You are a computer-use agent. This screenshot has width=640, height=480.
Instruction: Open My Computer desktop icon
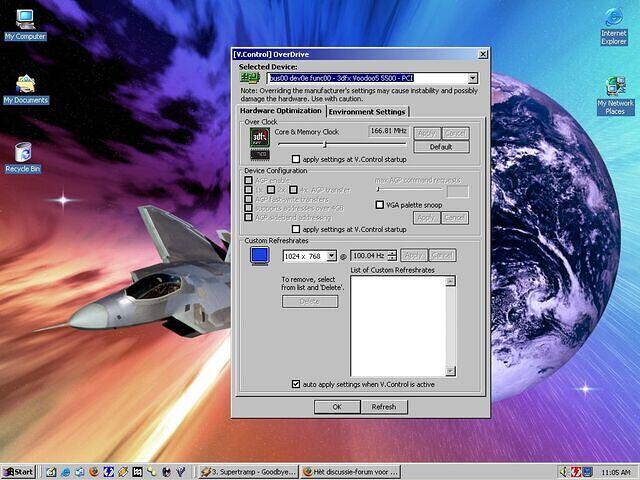(x=25, y=25)
